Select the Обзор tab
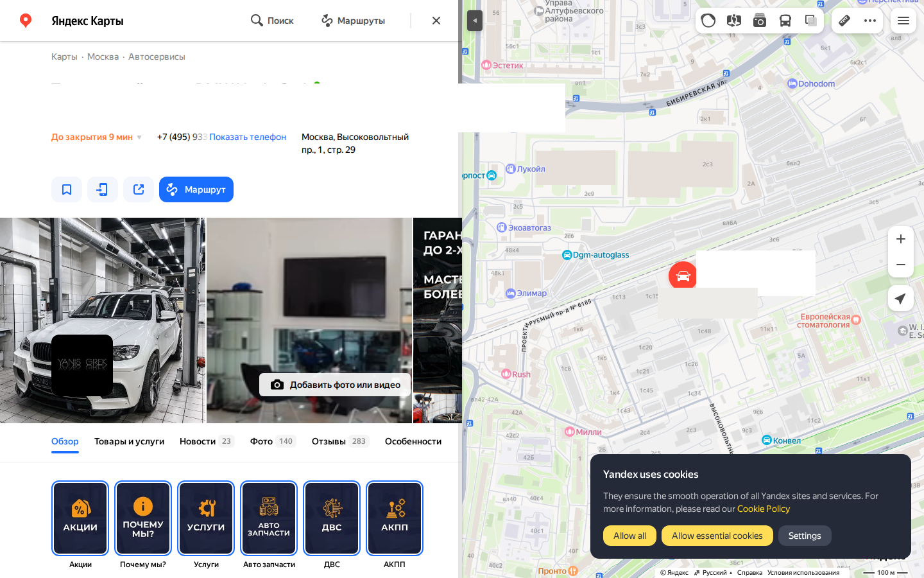Viewport: 924px width, 578px height. click(65, 441)
